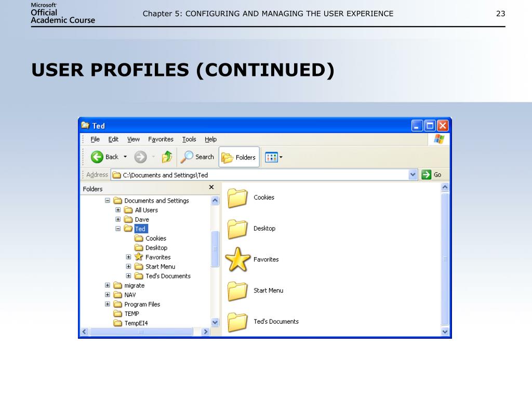Expand the All Users tree node

(x=118, y=210)
